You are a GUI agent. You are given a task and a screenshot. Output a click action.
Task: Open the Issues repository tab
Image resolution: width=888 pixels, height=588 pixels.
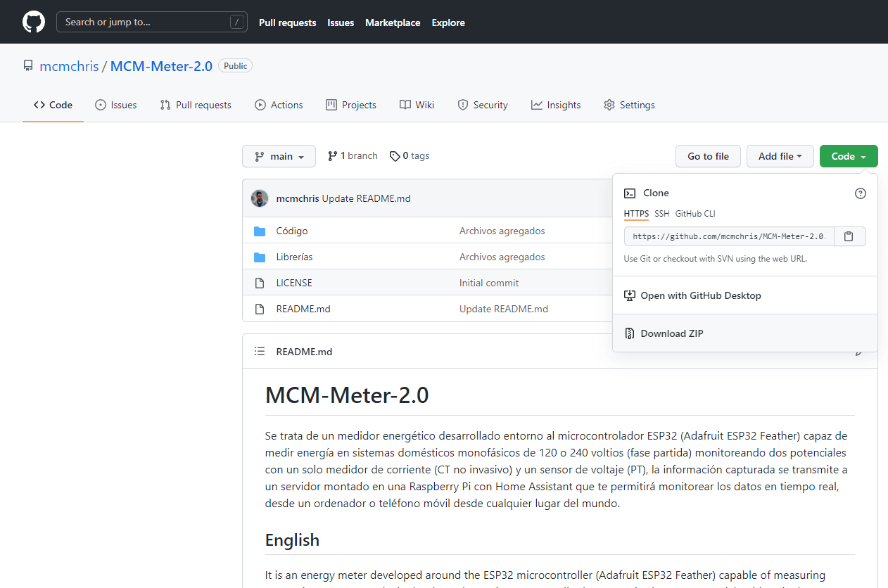tap(116, 105)
